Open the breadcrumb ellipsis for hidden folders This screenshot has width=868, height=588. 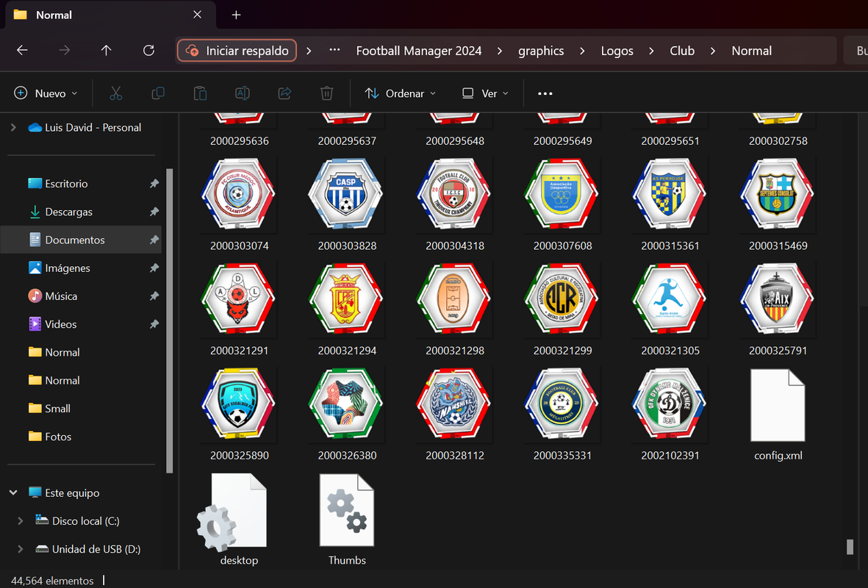pyautogui.click(x=334, y=51)
